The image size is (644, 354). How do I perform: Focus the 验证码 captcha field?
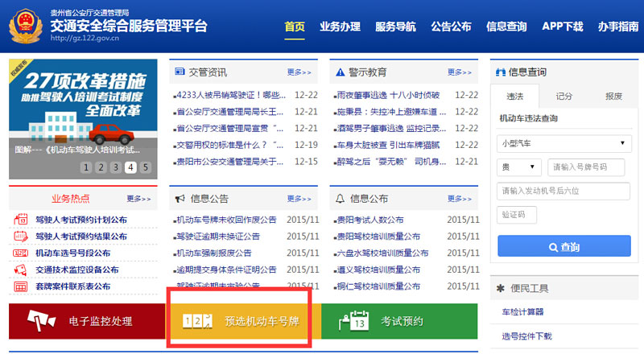(x=516, y=215)
